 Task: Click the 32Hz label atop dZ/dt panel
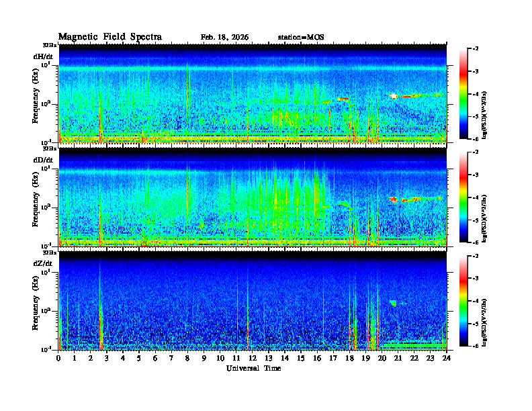49,253
